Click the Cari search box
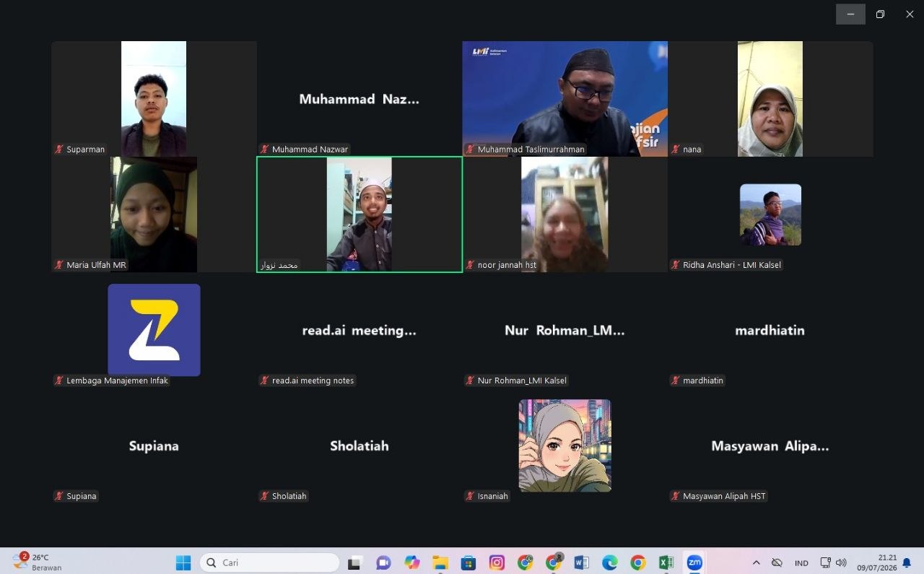This screenshot has width=924, height=574. 269,562
